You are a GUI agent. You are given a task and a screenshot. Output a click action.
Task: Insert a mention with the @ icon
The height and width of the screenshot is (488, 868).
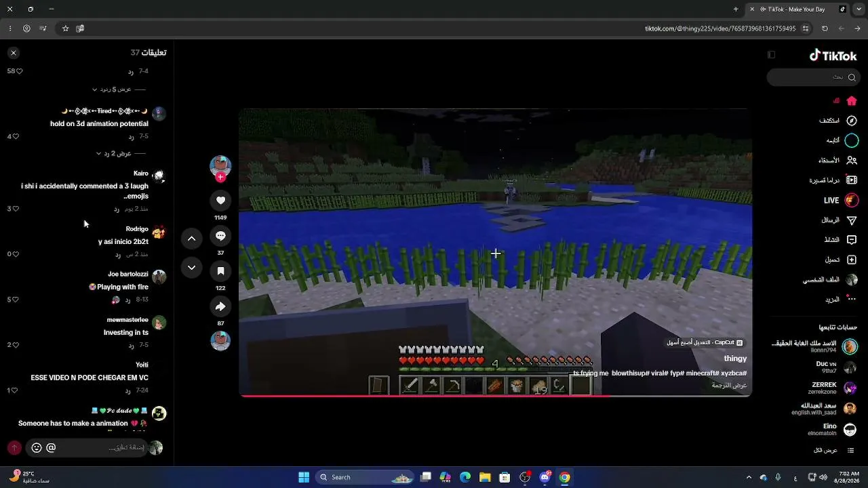51,448
